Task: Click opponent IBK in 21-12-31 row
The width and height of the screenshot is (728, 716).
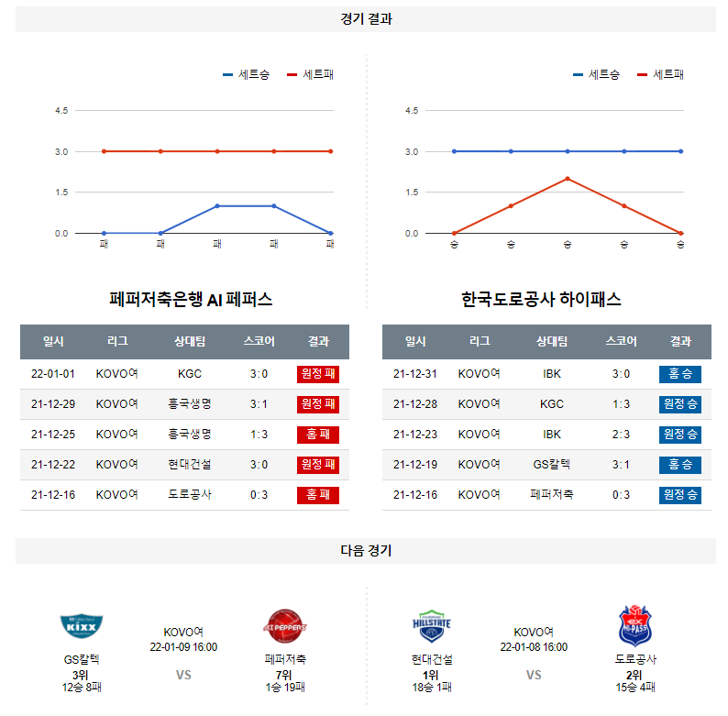Action: (x=552, y=374)
